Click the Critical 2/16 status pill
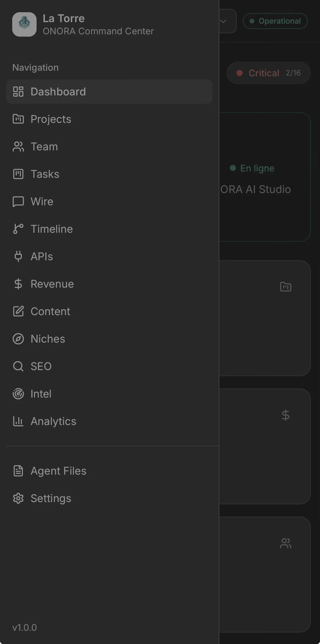The height and width of the screenshot is (644, 320). (x=268, y=73)
